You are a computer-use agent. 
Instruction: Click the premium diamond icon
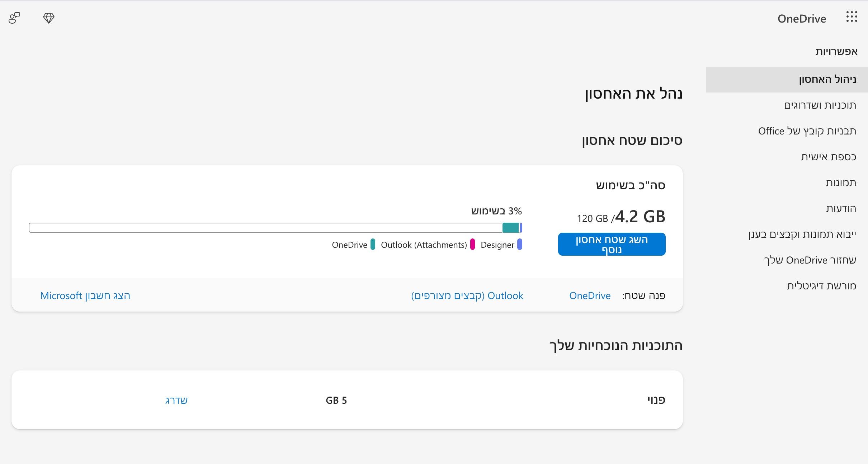(49, 18)
